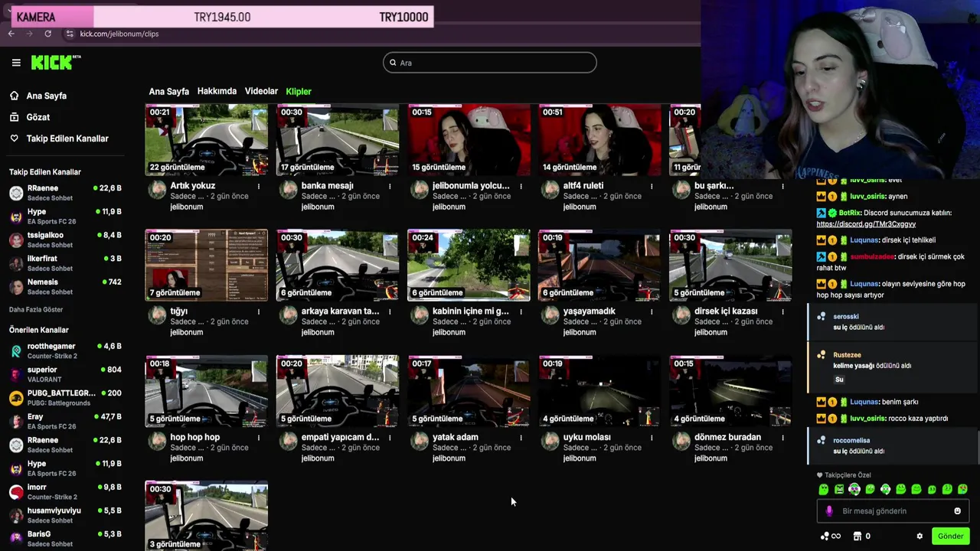Open RRaenee in followed channels list
The image size is (980, 551).
tap(65, 193)
